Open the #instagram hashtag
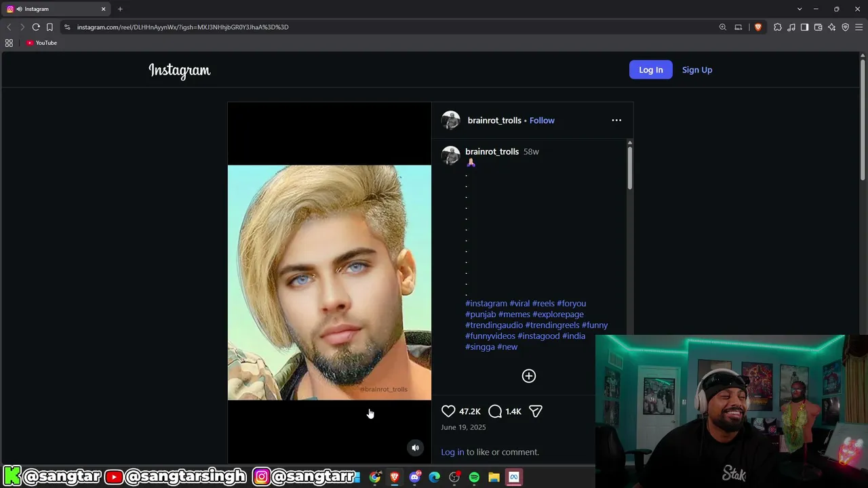The height and width of the screenshot is (488, 868). (486, 304)
